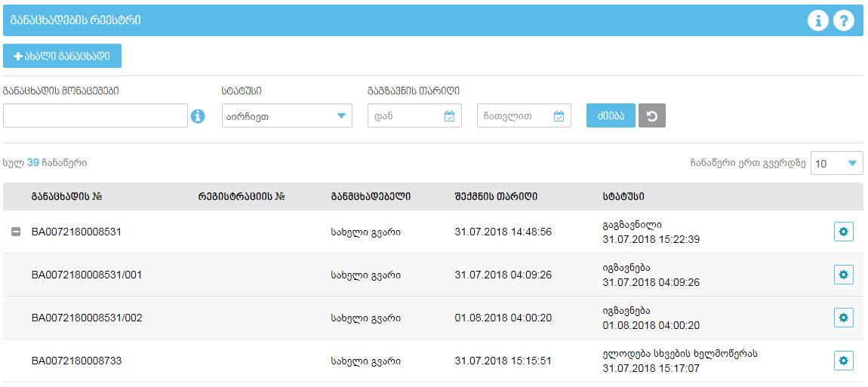Collapse the BA0072180008531 row group

(x=16, y=232)
